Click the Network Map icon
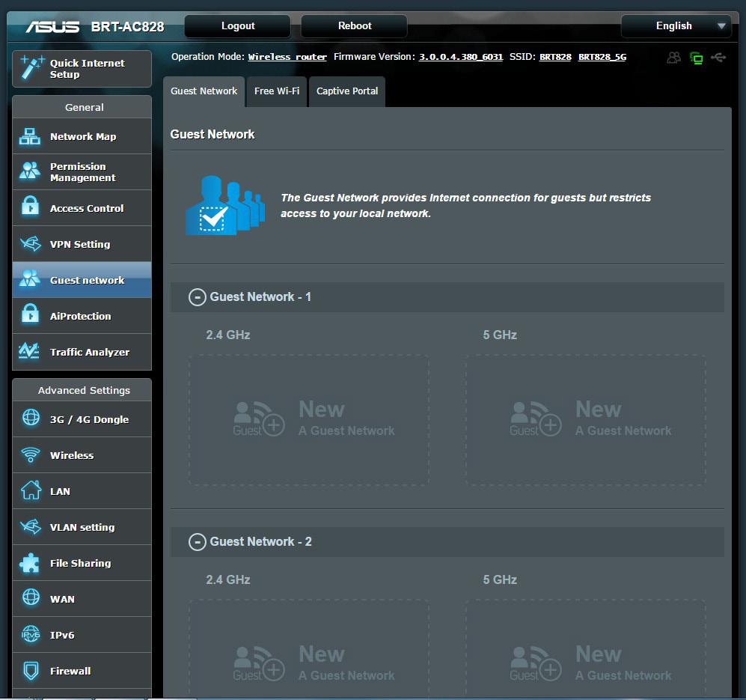The height and width of the screenshot is (700, 746). (x=30, y=136)
